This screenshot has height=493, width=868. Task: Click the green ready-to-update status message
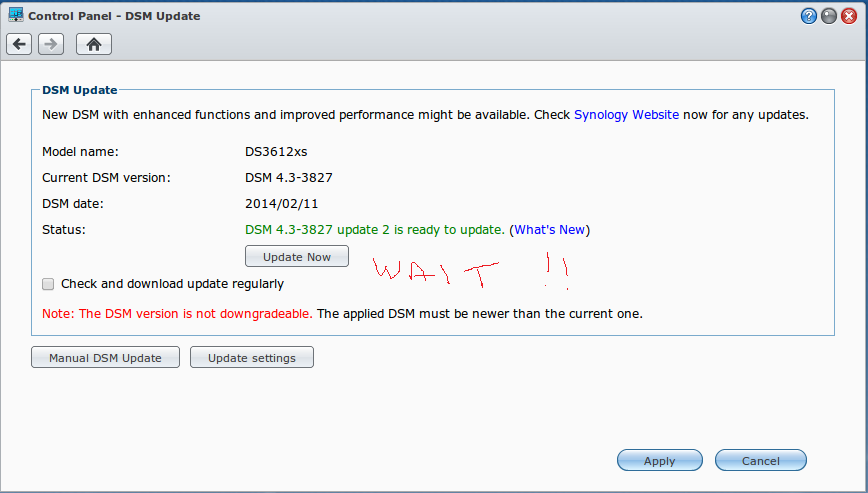[374, 230]
